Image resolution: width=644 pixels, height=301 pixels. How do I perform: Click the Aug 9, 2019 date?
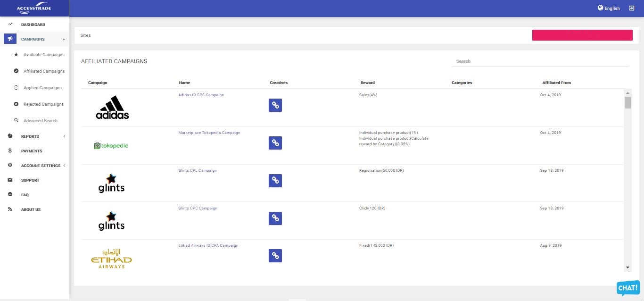click(x=550, y=245)
